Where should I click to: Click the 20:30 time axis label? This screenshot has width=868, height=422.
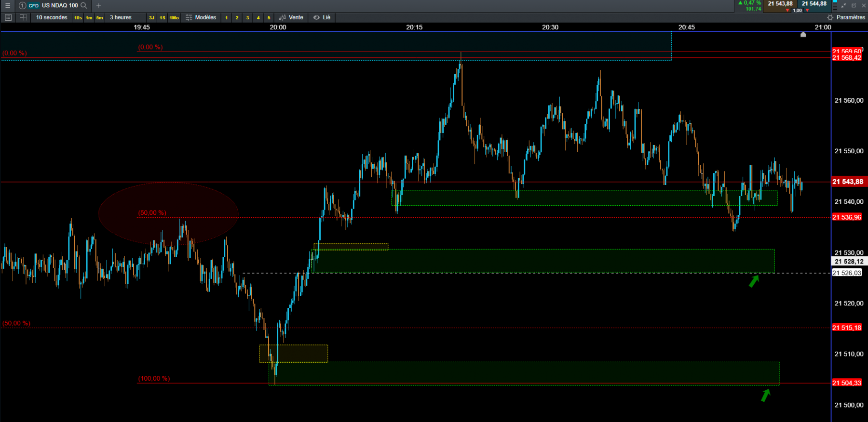coord(550,27)
